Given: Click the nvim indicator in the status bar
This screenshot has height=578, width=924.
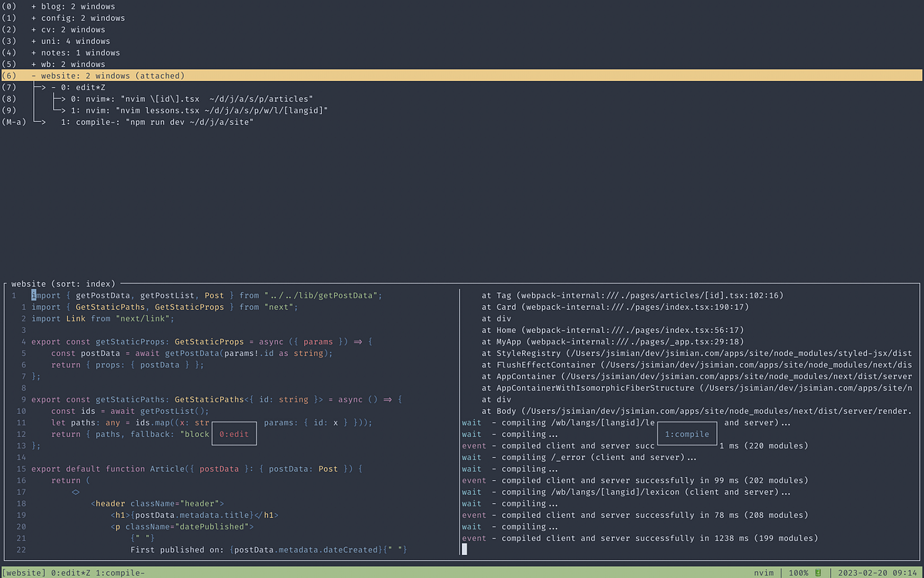Looking at the screenshot, I should [x=763, y=573].
